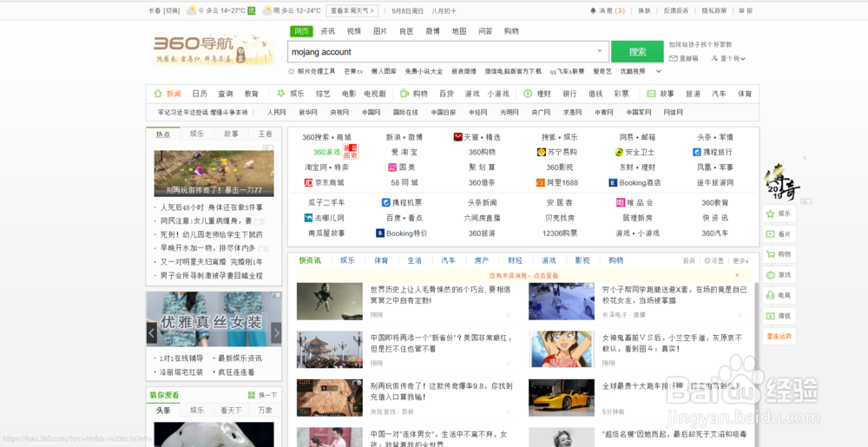868x447 pixels.
Task: Click the game ad thumbnail 别再玩假传奇了
Action: click(x=214, y=173)
